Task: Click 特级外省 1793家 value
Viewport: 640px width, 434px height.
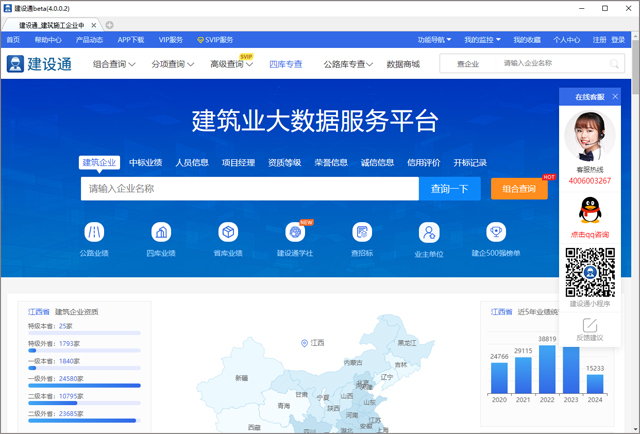Action: [69, 343]
